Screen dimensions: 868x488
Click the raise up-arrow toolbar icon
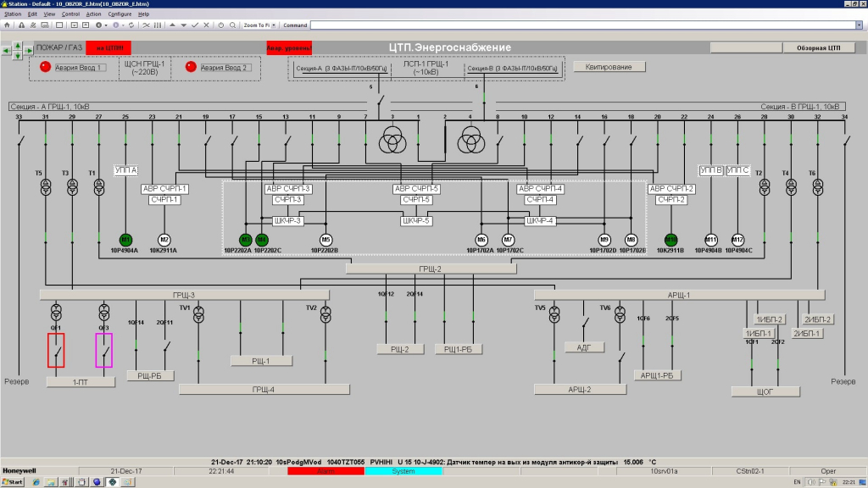click(x=172, y=25)
